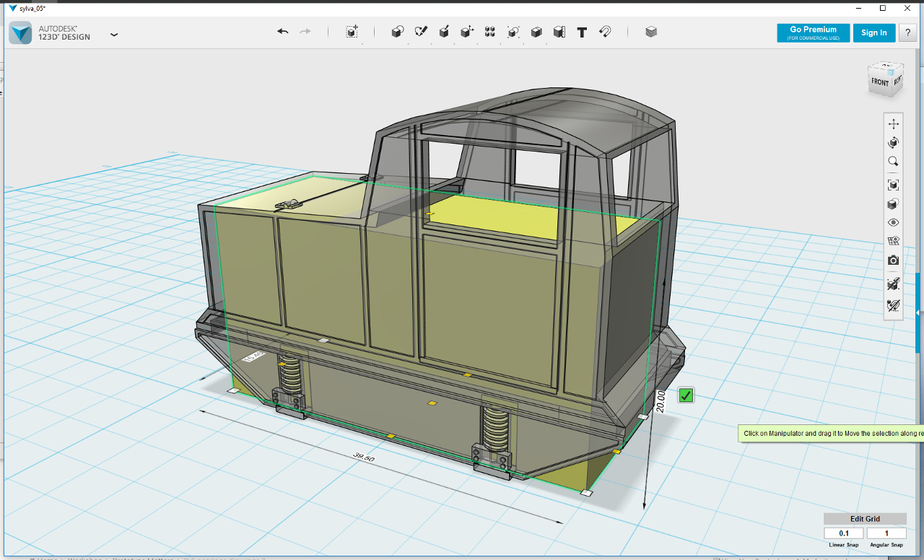
Task: Select the Zoom magnifier tool
Action: coord(894,162)
